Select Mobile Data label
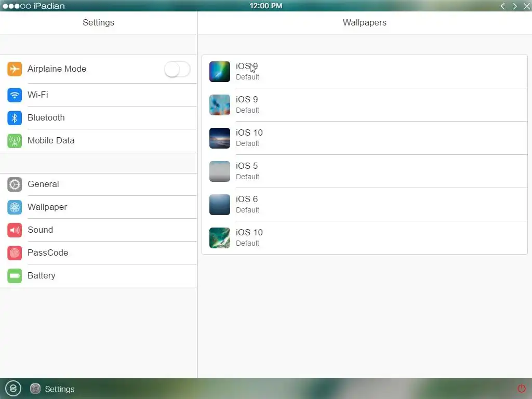The height and width of the screenshot is (399, 532). pyautogui.click(x=51, y=140)
